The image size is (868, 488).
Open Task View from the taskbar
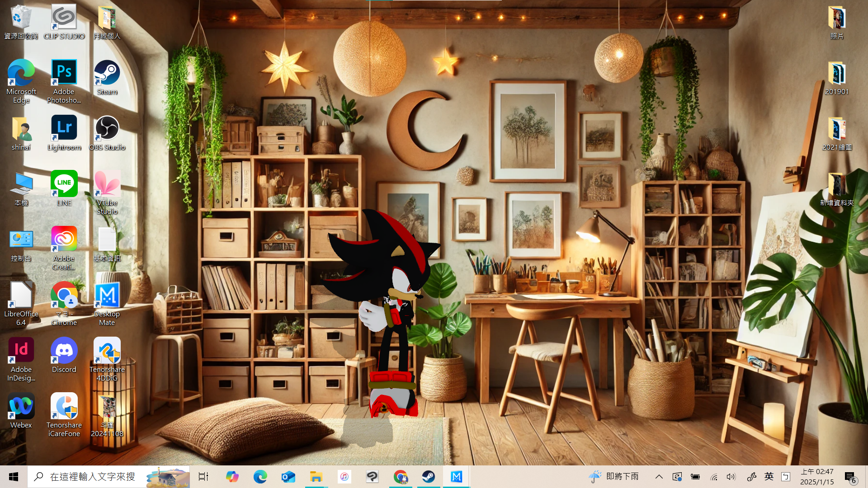[203, 477]
